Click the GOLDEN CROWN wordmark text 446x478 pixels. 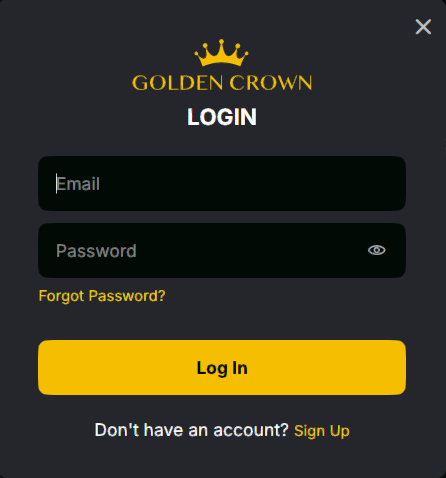coord(222,83)
